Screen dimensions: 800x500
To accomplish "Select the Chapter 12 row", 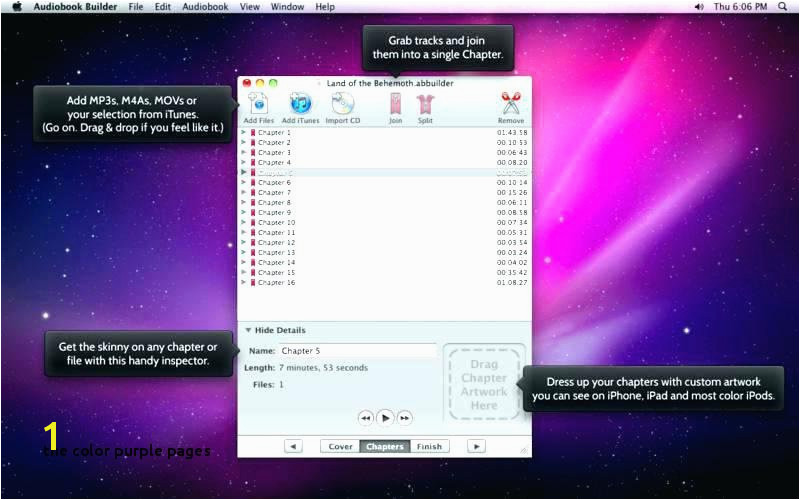I will point(384,242).
